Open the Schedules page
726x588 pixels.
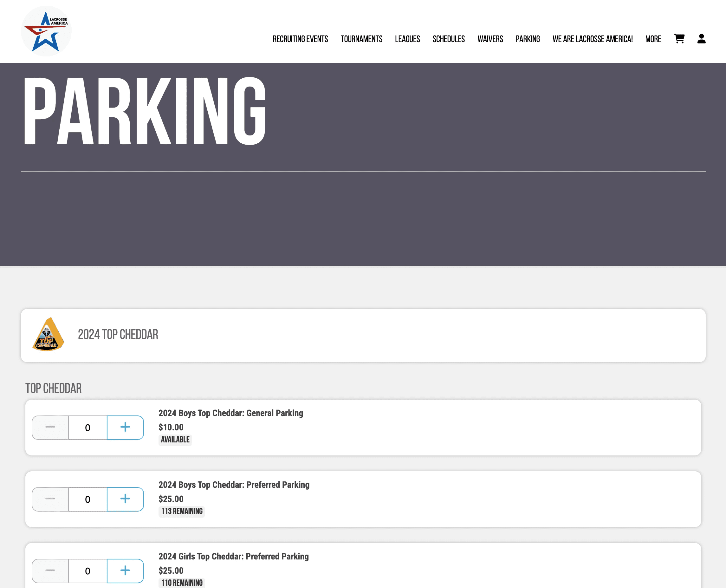[x=448, y=39]
